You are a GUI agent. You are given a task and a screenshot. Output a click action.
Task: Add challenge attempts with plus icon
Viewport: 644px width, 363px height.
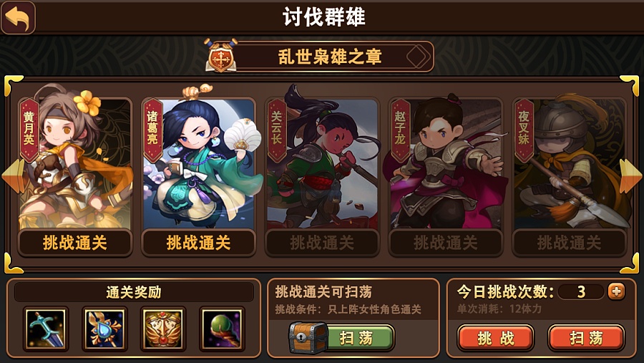616,291
